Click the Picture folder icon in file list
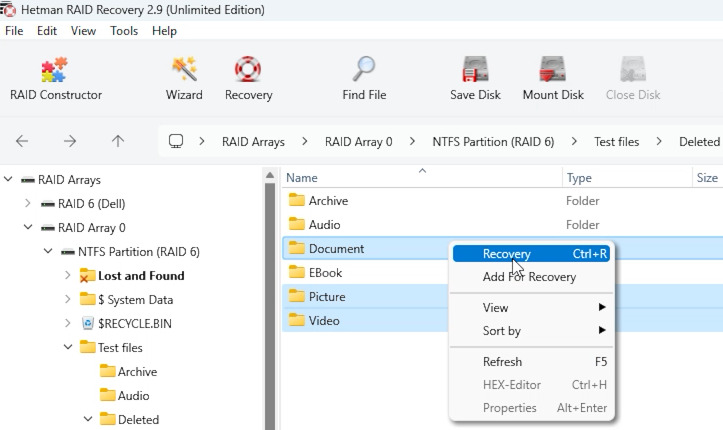723x430 pixels. point(296,296)
